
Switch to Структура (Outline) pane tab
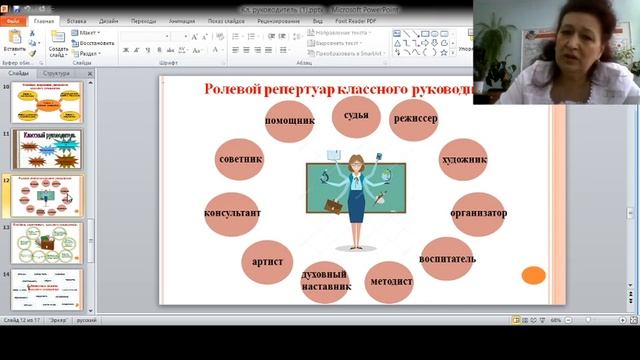56,73
